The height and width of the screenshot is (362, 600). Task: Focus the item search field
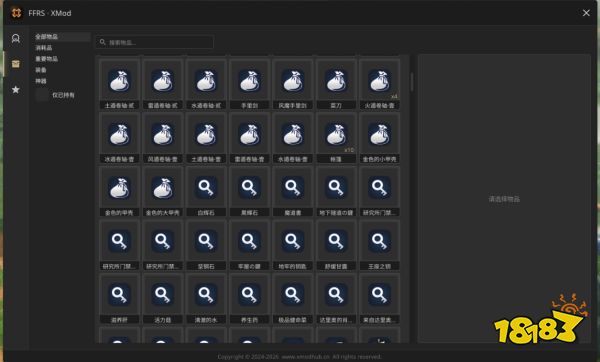point(155,42)
